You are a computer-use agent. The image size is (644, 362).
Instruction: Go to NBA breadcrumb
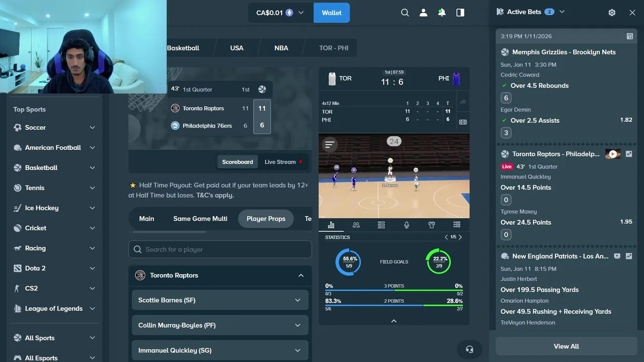click(281, 48)
